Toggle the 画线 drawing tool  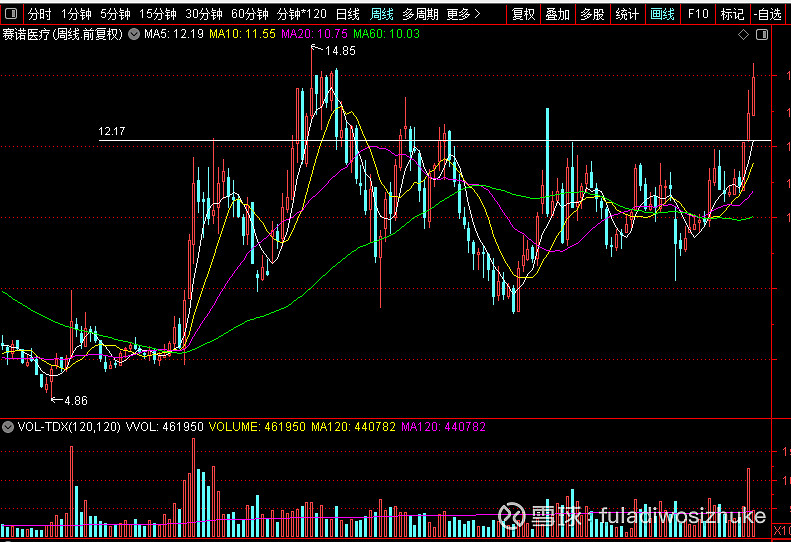pos(662,14)
